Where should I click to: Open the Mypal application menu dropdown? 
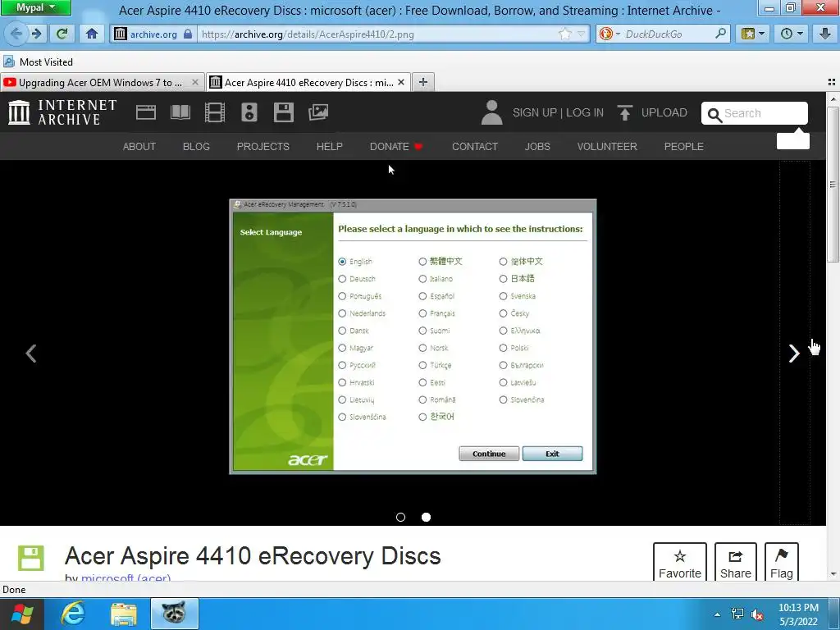pos(35,7)
